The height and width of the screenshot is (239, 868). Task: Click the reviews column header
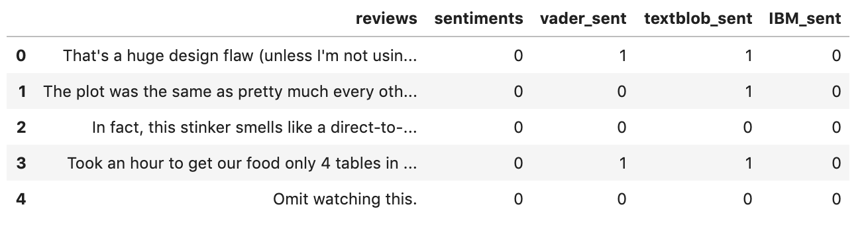point(386,19)
